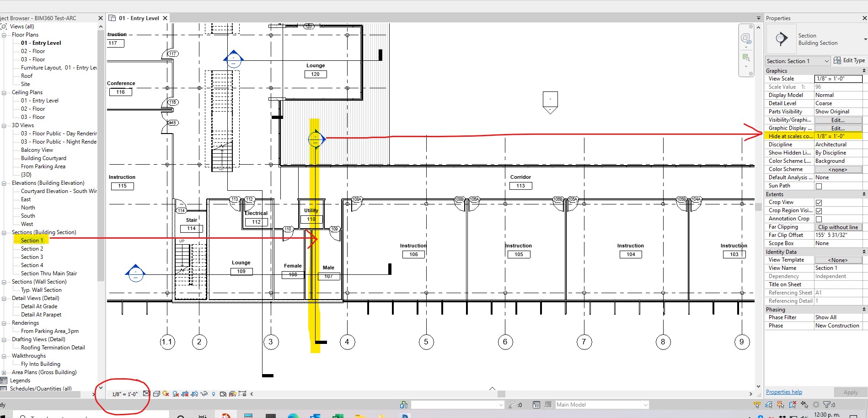Toggle the Crop View checkbox off
This screenshot has width=868, height=418.
pyautogui.click(x=819, y=202)
